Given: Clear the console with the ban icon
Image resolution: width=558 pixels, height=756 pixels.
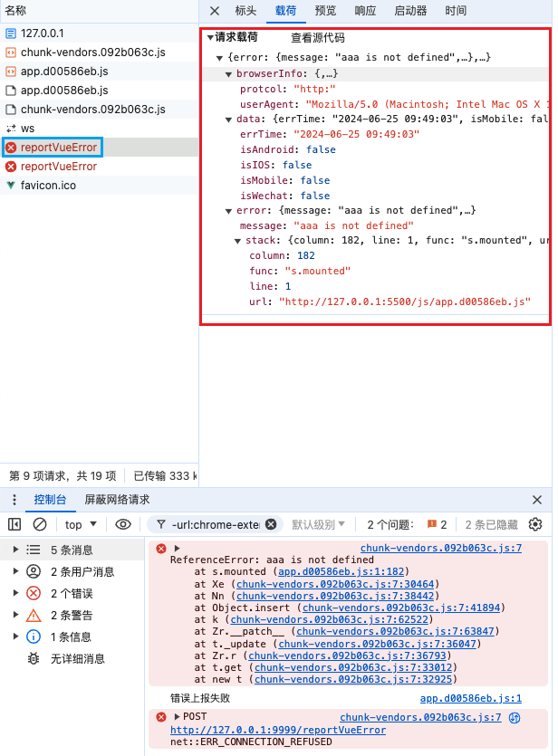Looking at the screenshot, I should tap(40, 524).
